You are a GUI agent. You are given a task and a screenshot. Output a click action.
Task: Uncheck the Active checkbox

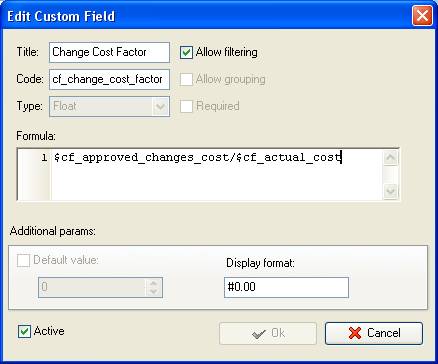tap(24, 332)
